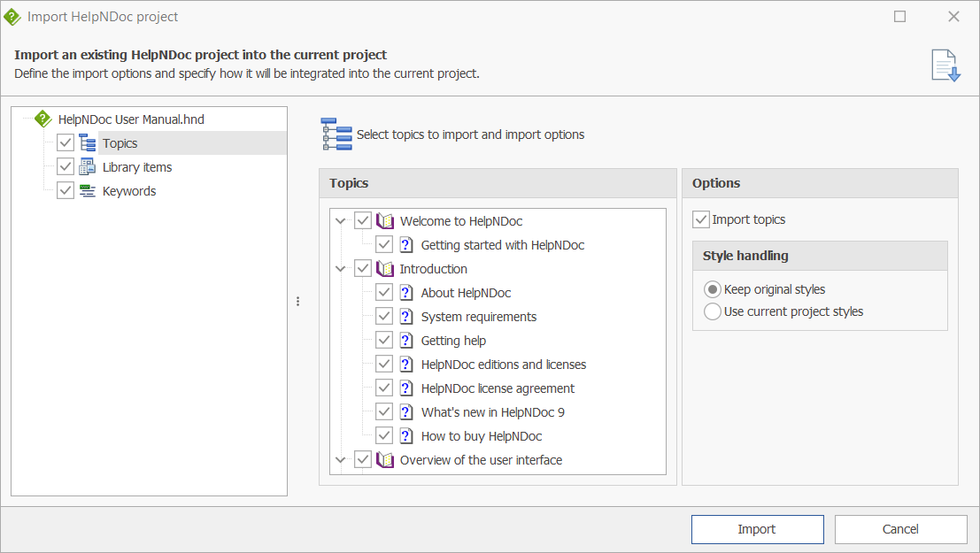Click the Cancel button
This screenshot has width=980, height=553.
(x=900, y=529)
